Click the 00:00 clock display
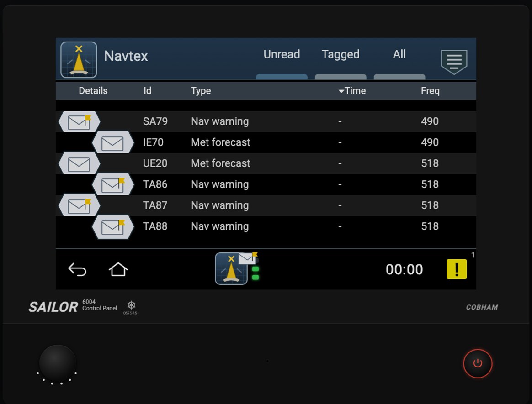 [x=404, y=269]
